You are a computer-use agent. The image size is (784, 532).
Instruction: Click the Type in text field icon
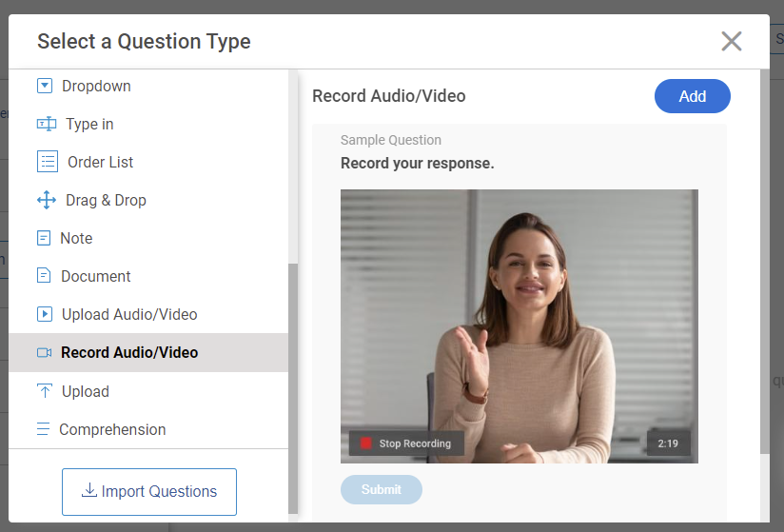pos(46,124)
